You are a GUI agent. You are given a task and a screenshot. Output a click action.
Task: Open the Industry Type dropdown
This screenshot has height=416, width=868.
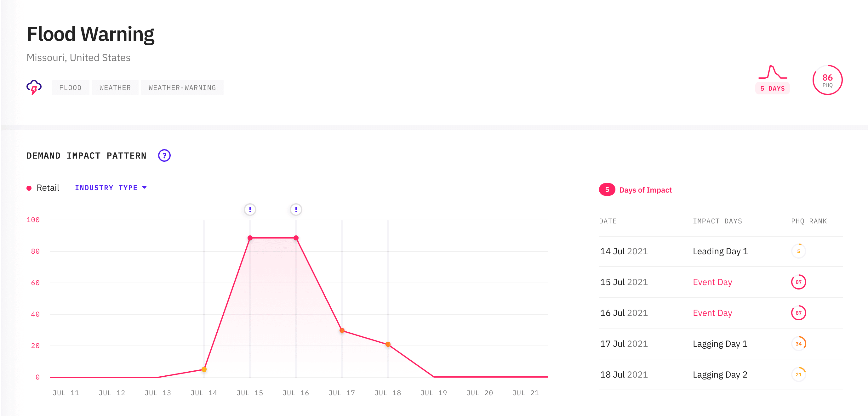pos(106,188)
